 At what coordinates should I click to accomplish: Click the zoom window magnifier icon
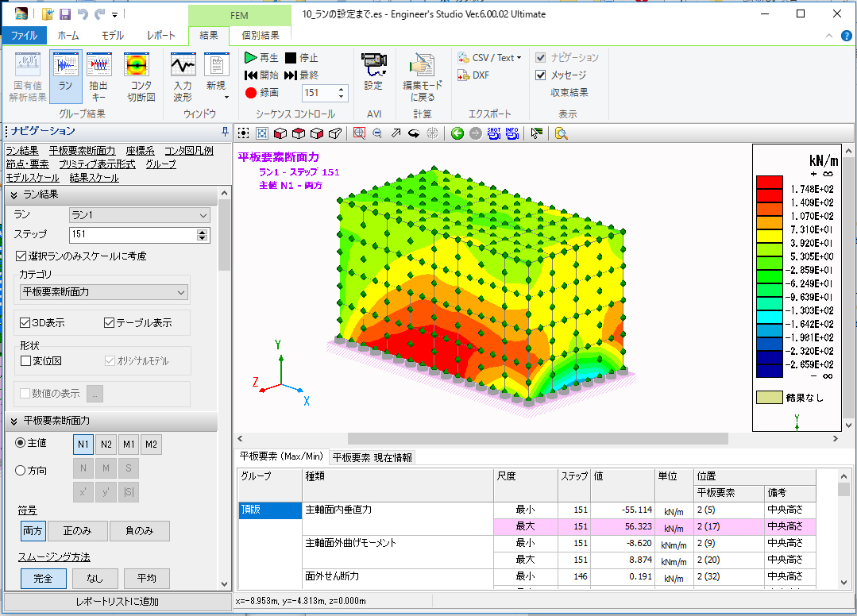pyautogui.click(x=359, y=133)
